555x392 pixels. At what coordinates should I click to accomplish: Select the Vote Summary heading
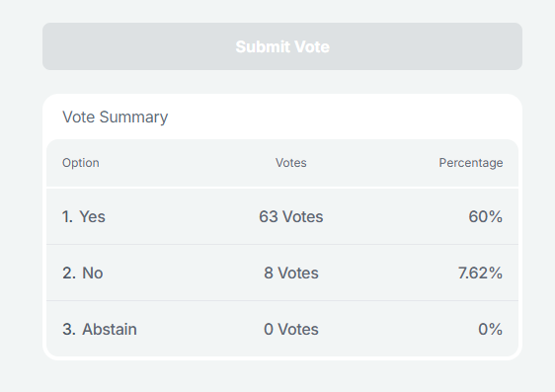tap(115, 118)
